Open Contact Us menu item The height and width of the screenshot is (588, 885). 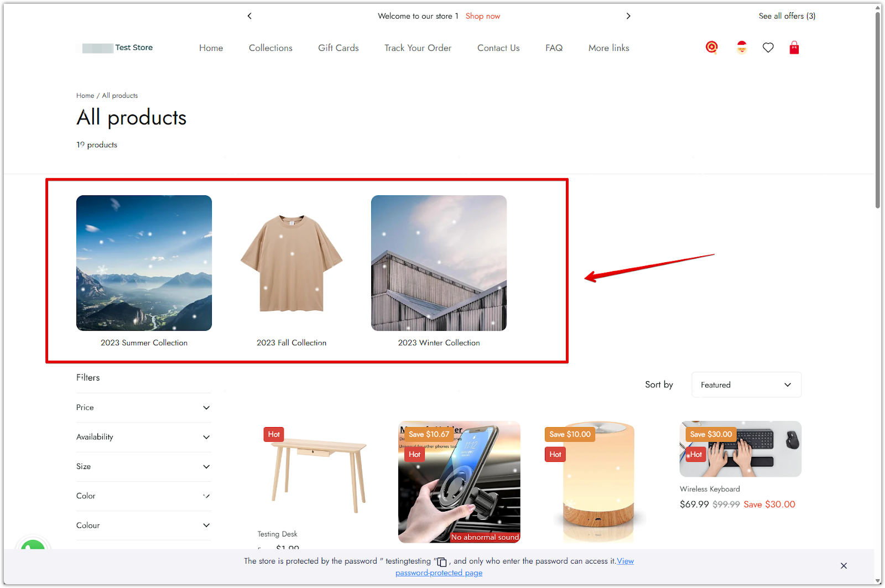coord(498,48)
